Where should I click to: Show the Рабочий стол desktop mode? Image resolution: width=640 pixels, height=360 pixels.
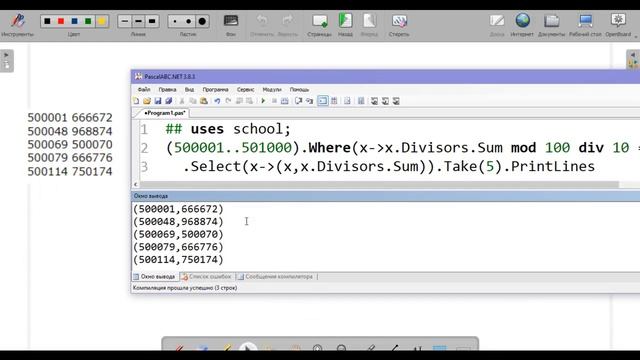click(x=585, y=24)
